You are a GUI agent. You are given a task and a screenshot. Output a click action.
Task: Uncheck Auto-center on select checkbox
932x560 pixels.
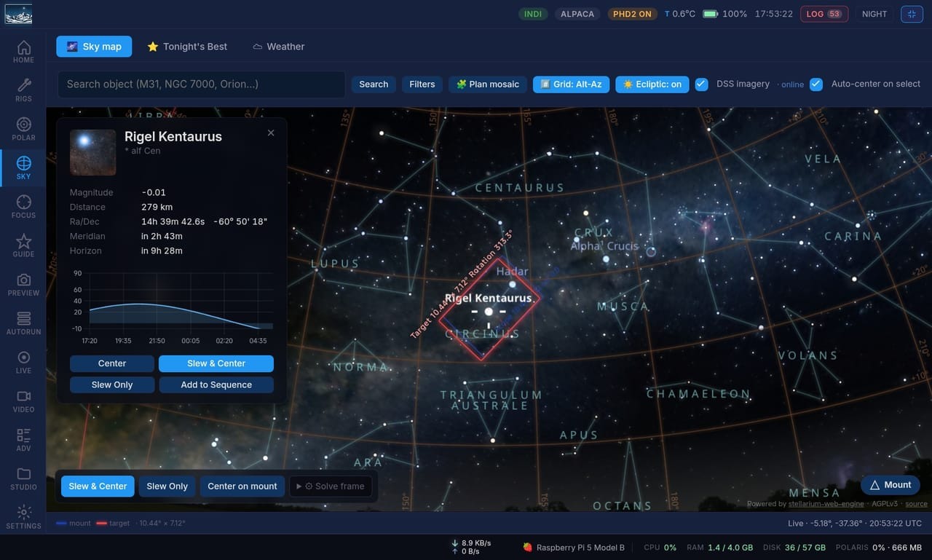pyautogui.click(x=816, y=84)
